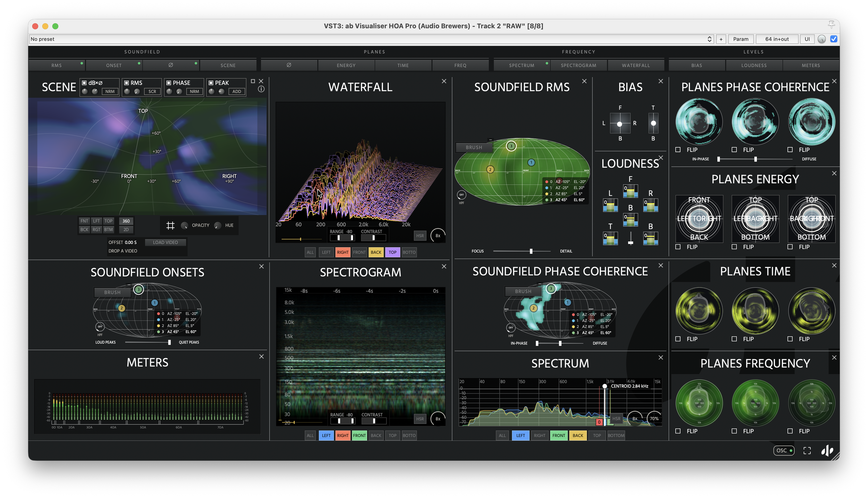Click the pin icon in title bar

point(831,24)
